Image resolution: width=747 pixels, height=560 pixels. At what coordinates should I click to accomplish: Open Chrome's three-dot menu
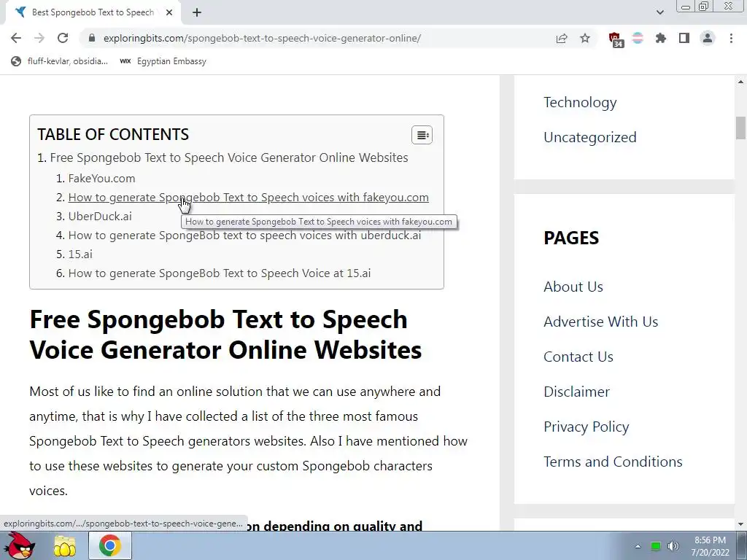(x=731, y=38)
